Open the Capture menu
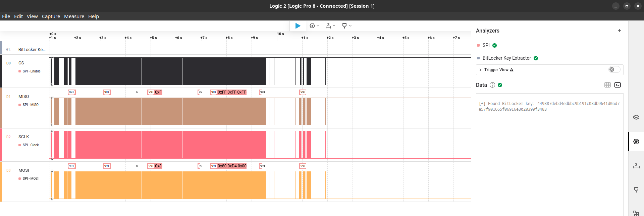 tap(51, 16)
